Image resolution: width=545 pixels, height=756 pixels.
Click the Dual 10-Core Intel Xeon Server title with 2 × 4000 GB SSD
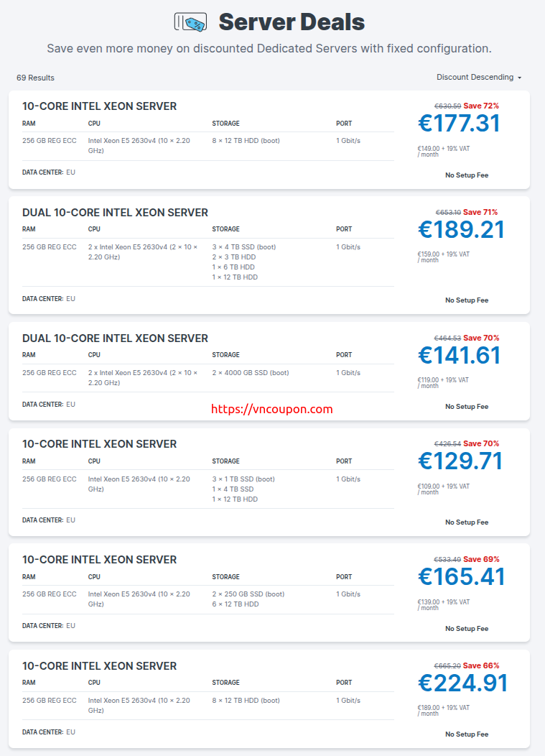click(115, 338)
